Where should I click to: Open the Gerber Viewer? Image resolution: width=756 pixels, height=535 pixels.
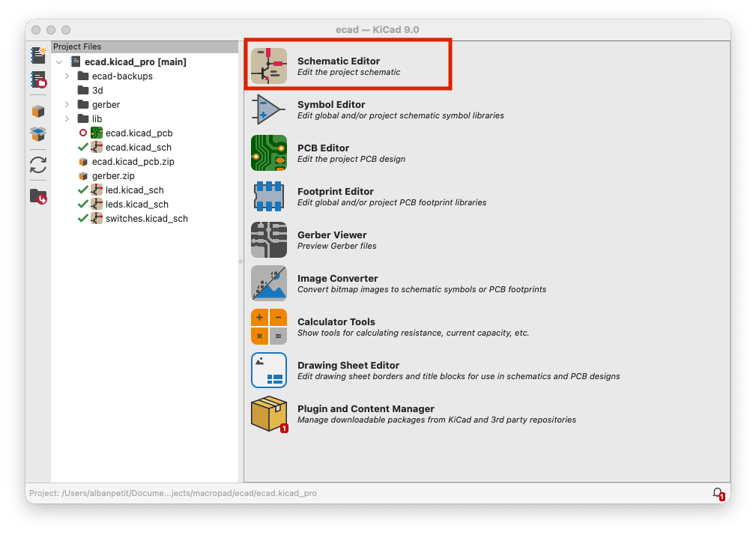pyautogui.click(x=268, y=241)
